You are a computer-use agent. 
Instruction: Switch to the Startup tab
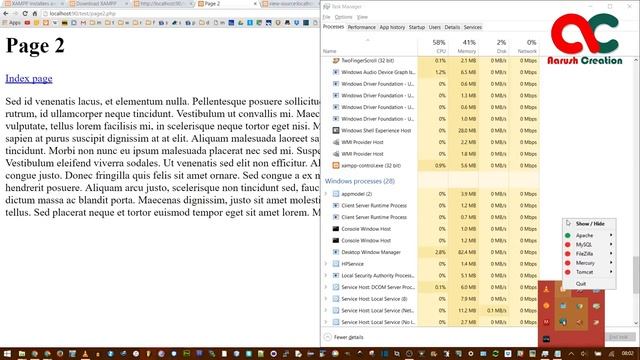tap(417, 27)
